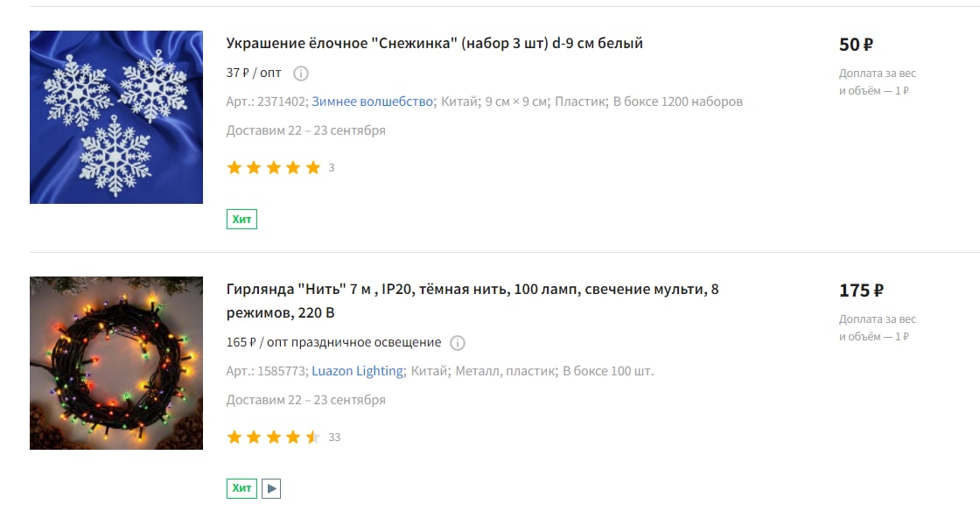Follow the Luazon Lighting brand link

coord(358,371)
